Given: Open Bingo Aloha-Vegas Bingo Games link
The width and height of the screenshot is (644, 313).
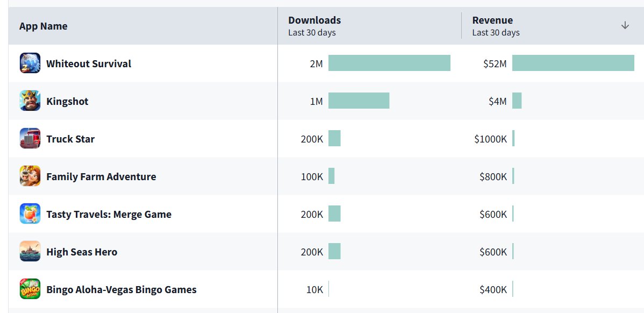Looking at the screenshot, I should [x=121, y=289].
